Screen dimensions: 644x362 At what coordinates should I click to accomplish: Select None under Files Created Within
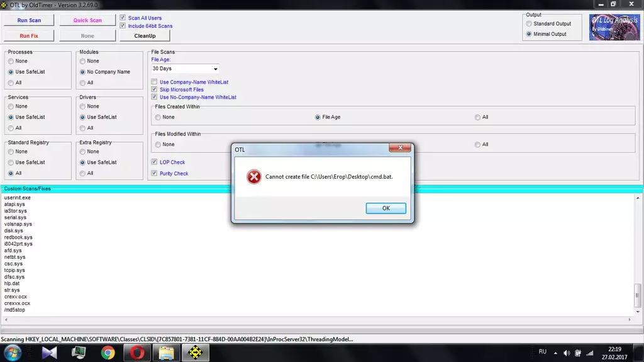(158, 117)
